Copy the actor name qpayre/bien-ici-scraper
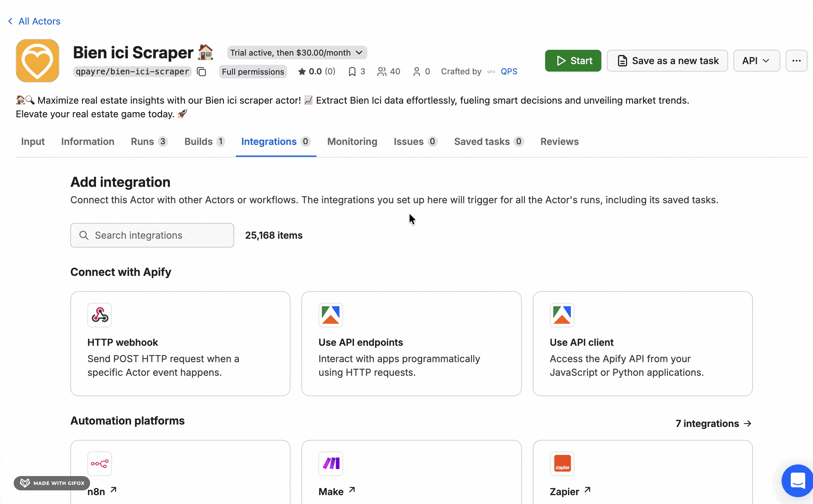 point(201,72)
